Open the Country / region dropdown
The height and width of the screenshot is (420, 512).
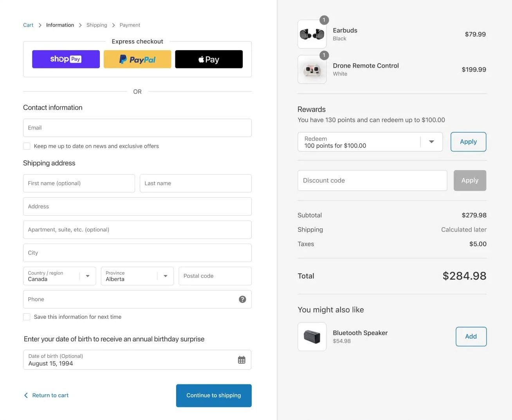(87, 276)
